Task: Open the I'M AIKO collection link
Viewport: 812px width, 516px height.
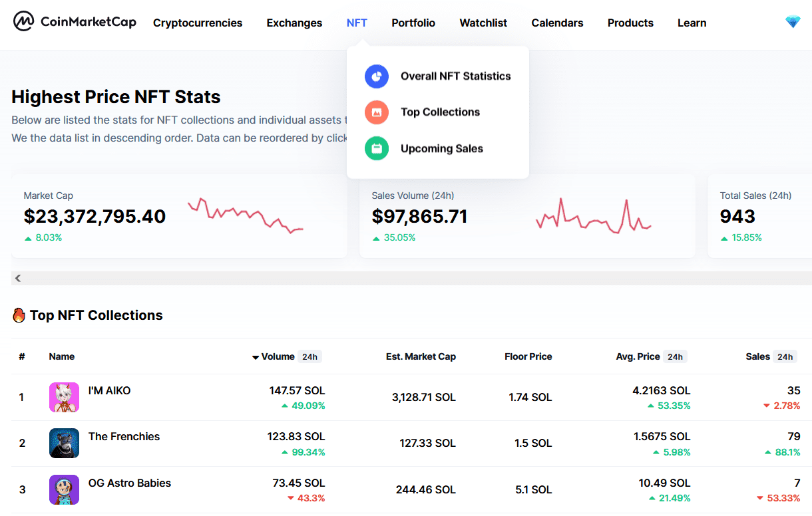Action: pyautogui.click(x=109, y=390)
